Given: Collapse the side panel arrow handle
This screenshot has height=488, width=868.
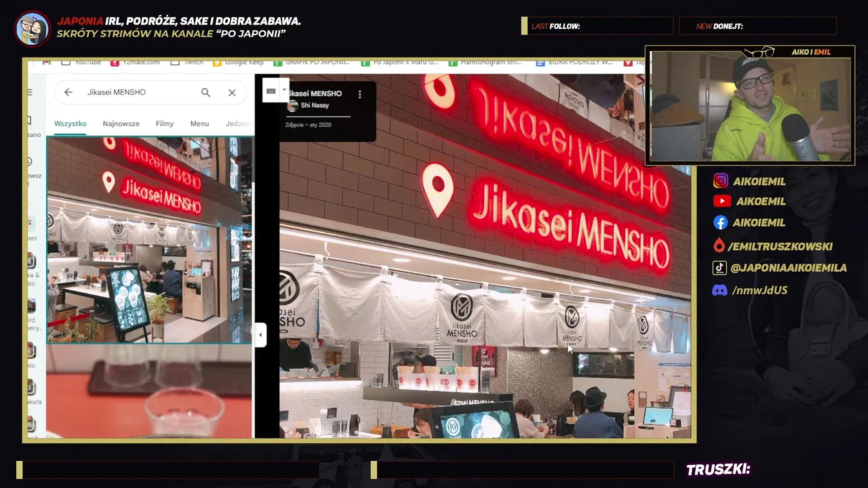Looking at the screenshot, I should (260, 335).
